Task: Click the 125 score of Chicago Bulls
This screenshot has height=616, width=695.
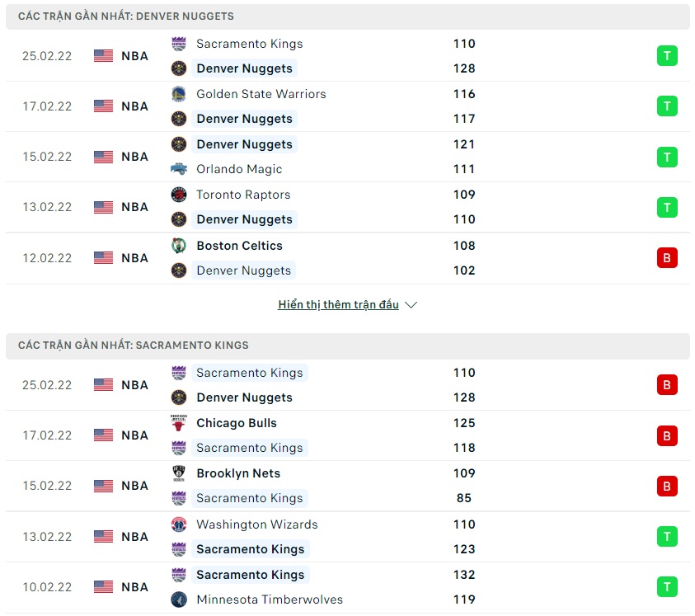Action: pos(464,423)
